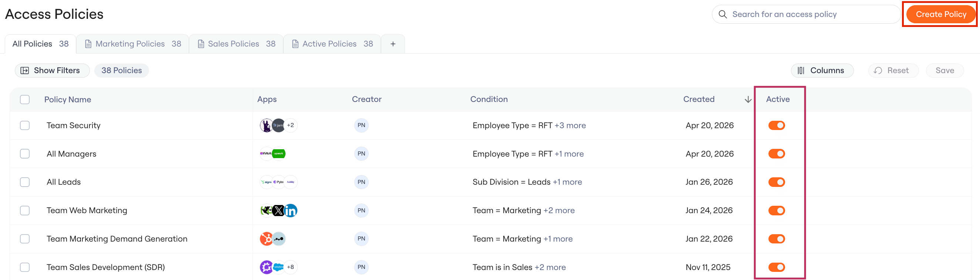980x280 pixels.
Task: Click the search magnifier icon
Action: coord(722,14)
